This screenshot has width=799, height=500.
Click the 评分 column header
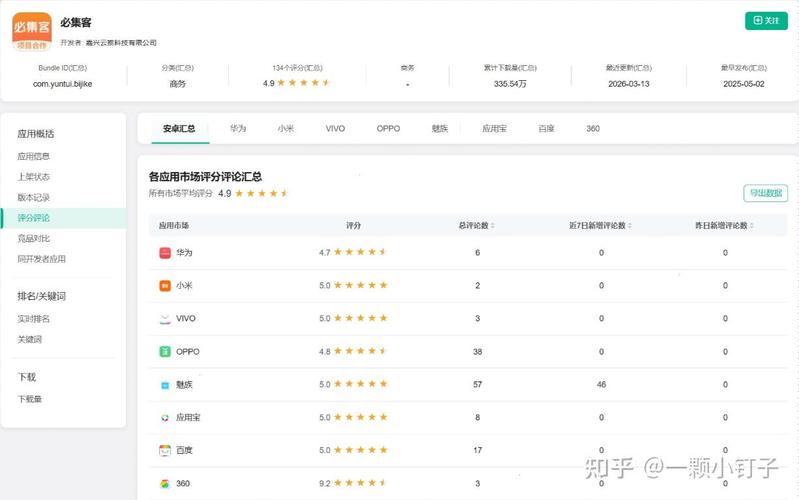[x=353, y=225]
